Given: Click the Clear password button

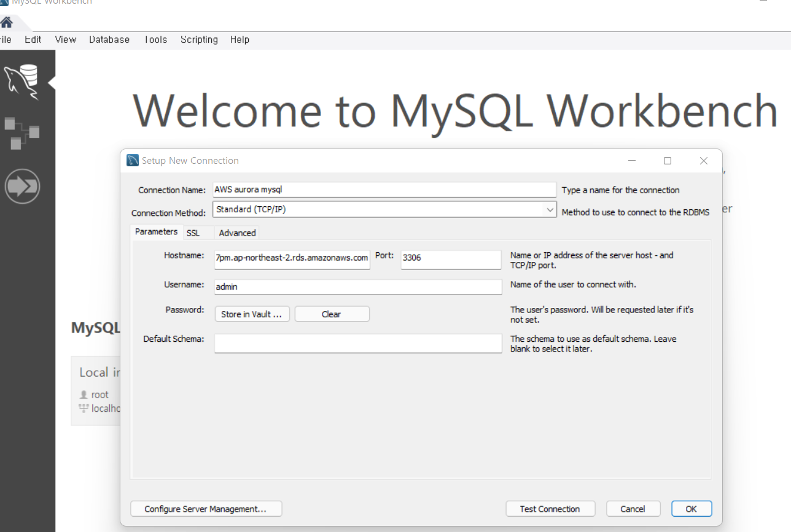Looking at the screenshot, I should point(332,314).
